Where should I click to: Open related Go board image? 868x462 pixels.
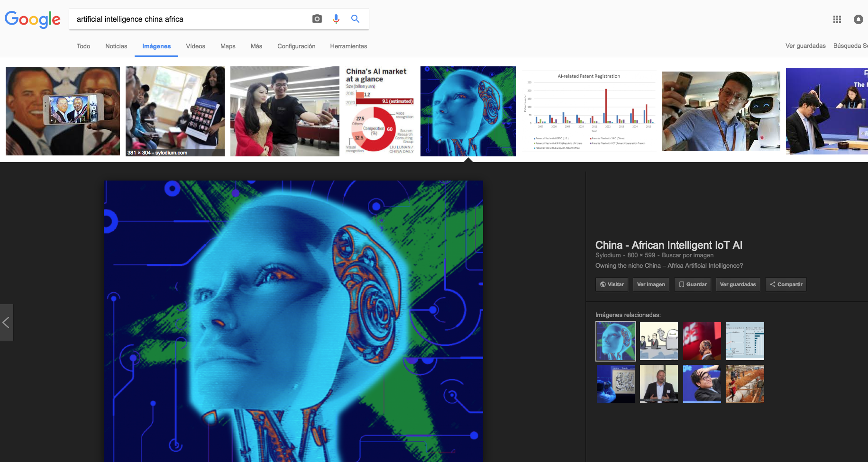[x=616, y=384]
